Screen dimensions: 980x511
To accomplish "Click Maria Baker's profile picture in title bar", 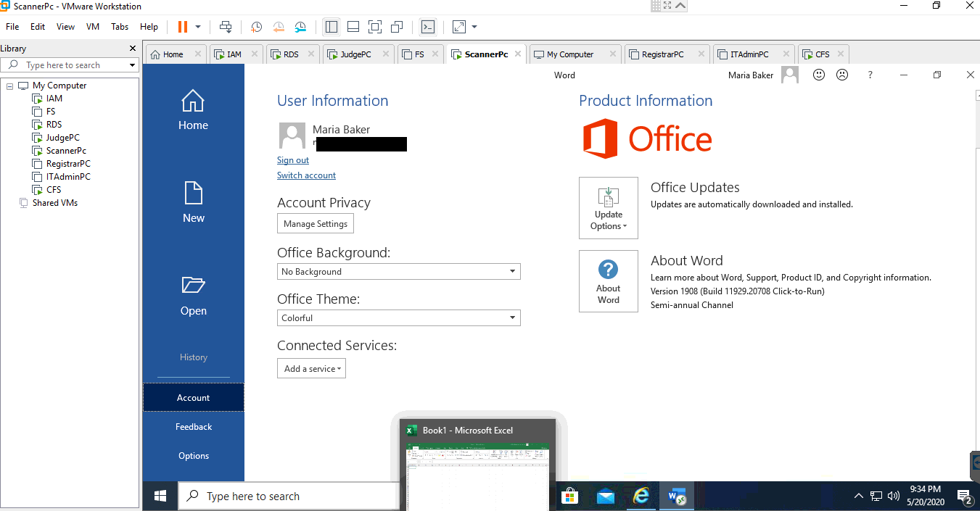I will pos(790,75).
